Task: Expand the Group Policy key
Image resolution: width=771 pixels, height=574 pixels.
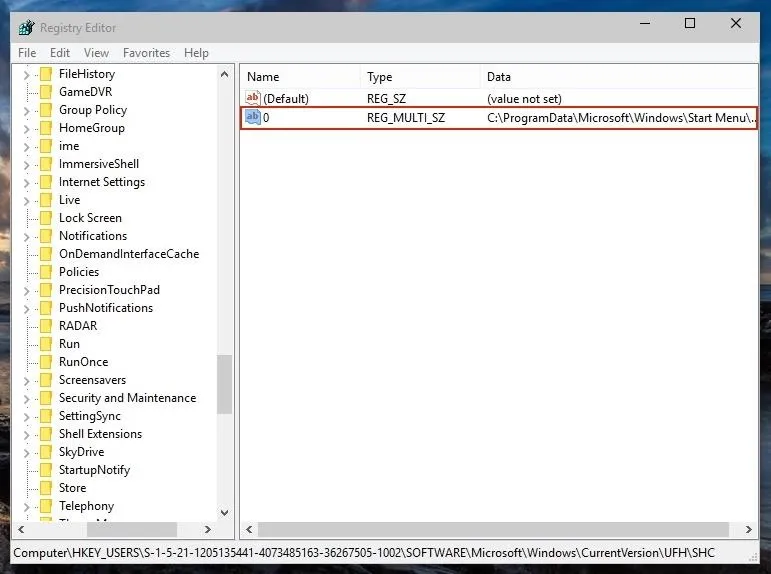Action: tap(27, 111)
